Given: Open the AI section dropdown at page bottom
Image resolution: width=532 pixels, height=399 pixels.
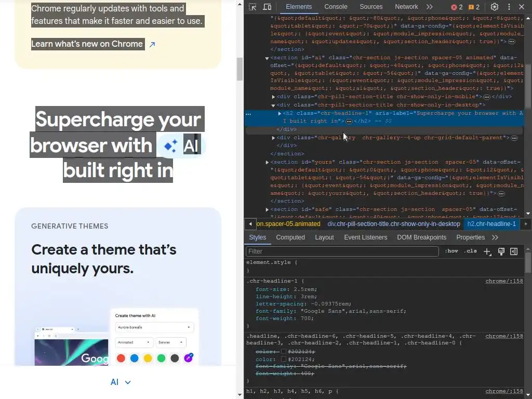Looking at the screenshot, I should [x=121, y=382].
